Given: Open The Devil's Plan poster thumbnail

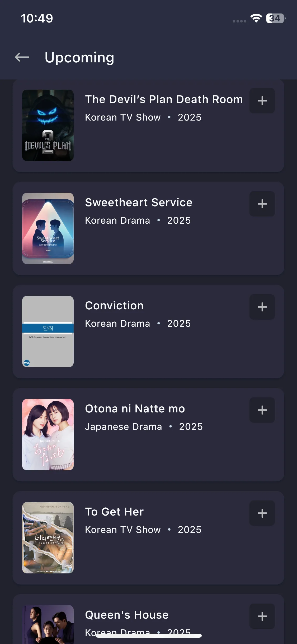Looking at the screenshot, I should click(48, 125).
